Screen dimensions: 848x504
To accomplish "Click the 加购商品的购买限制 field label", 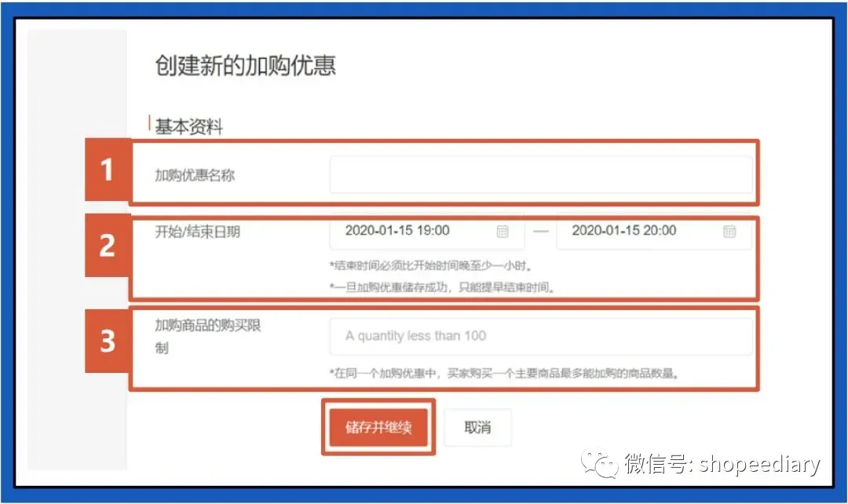I will 207,336.
